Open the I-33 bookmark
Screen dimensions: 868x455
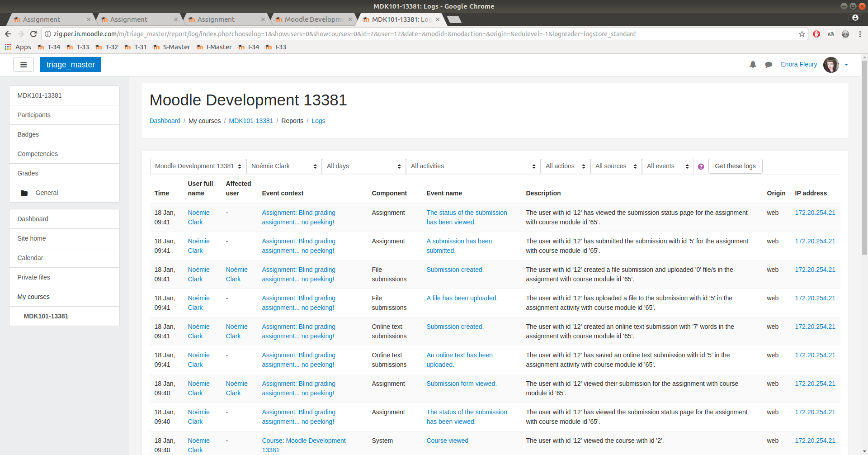pos(276,47)
